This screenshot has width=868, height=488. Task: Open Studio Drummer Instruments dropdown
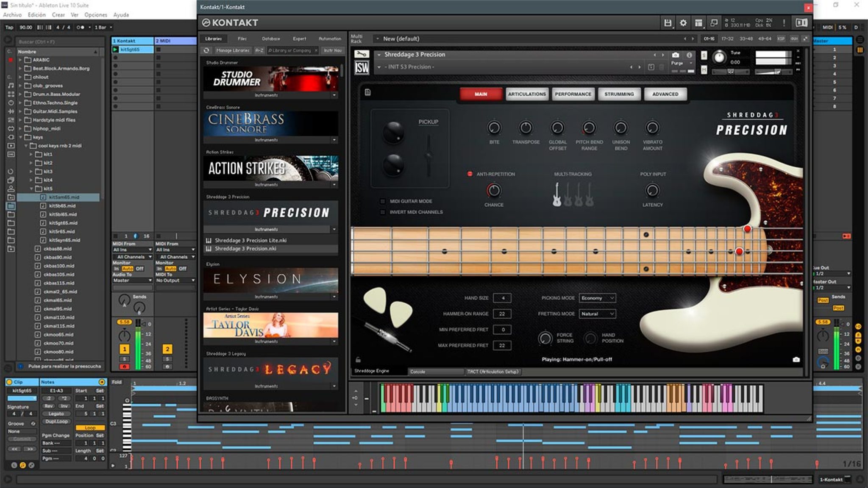point(334,95)
